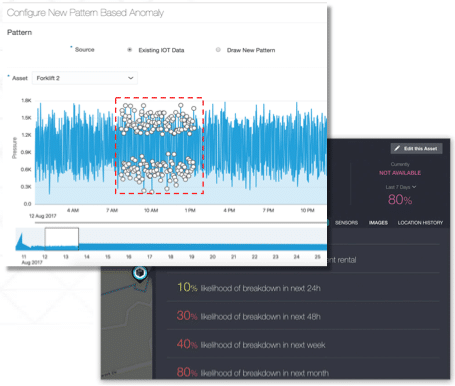Image resolution: width=455 pixels, height=386 pixels.
Task: Click the '10 AM' label on the chart axis
Action: click(151, 210)
